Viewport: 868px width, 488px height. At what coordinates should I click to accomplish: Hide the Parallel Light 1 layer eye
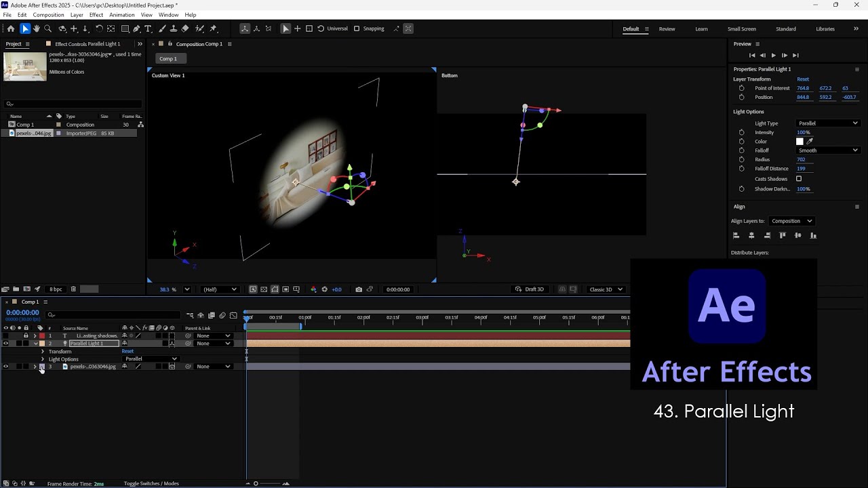coord(6,344)
